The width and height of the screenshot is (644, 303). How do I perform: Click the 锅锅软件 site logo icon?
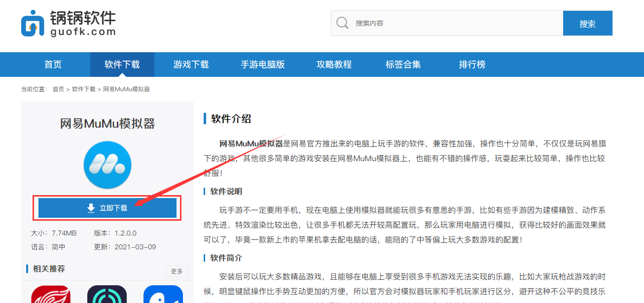(33, 23)
